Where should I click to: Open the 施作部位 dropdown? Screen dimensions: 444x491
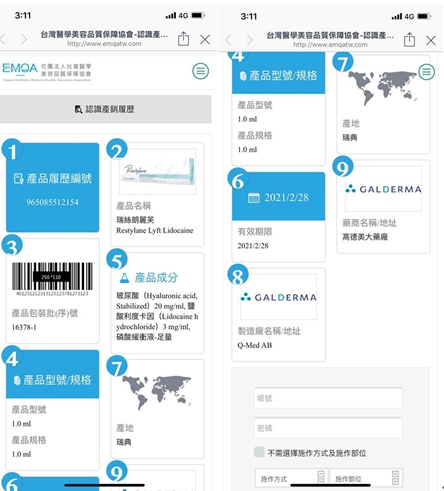point(366,479)
